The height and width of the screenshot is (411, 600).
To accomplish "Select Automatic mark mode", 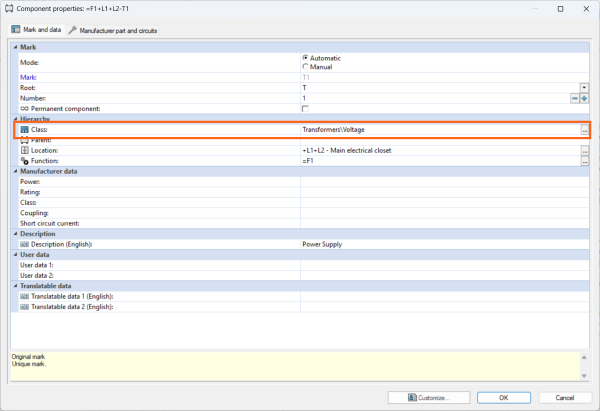I will coord(305,58).
